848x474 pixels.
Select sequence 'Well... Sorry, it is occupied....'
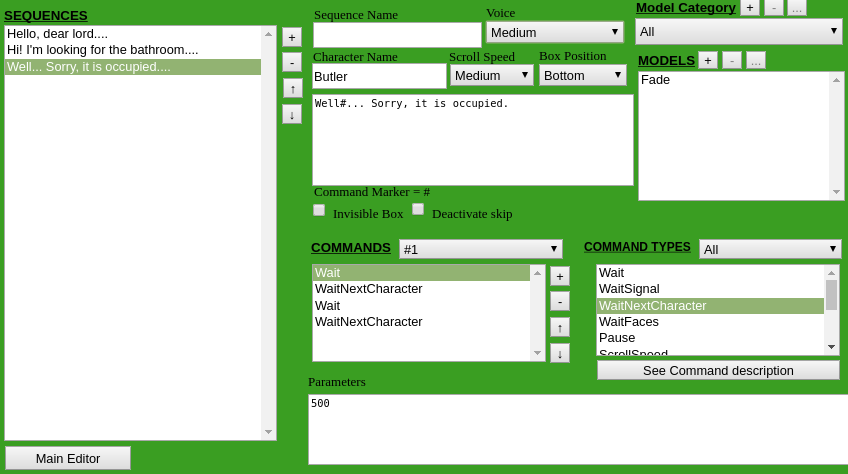133,67
